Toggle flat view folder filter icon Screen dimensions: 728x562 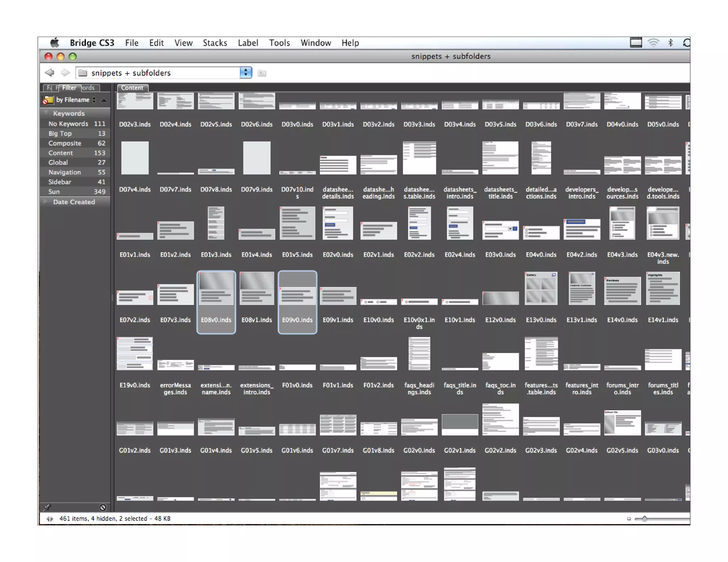point(48,101)
